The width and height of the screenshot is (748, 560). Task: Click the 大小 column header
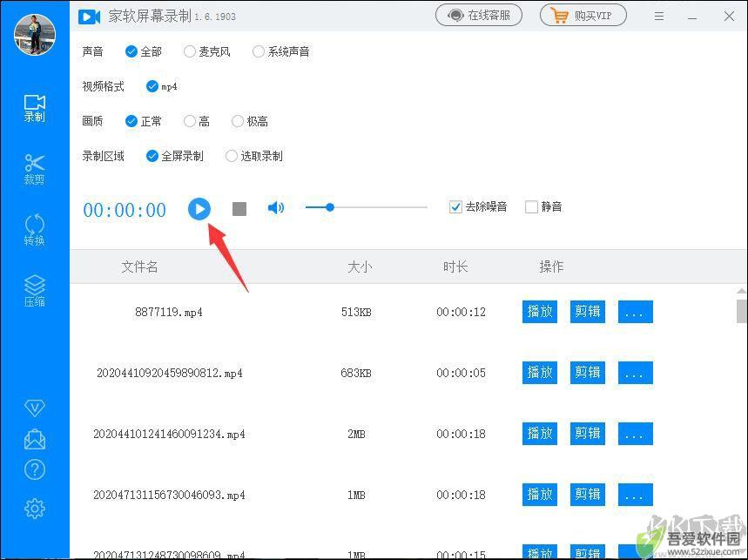pyautogui.click(x=360, y=267)
